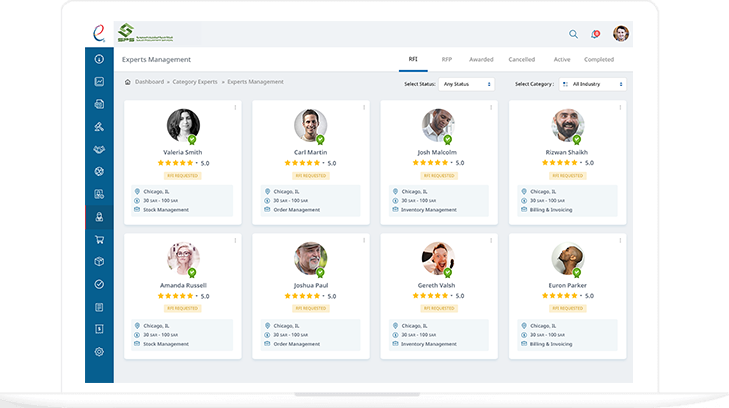Click the checkmark circle sidebar icon

pos(99,284)
